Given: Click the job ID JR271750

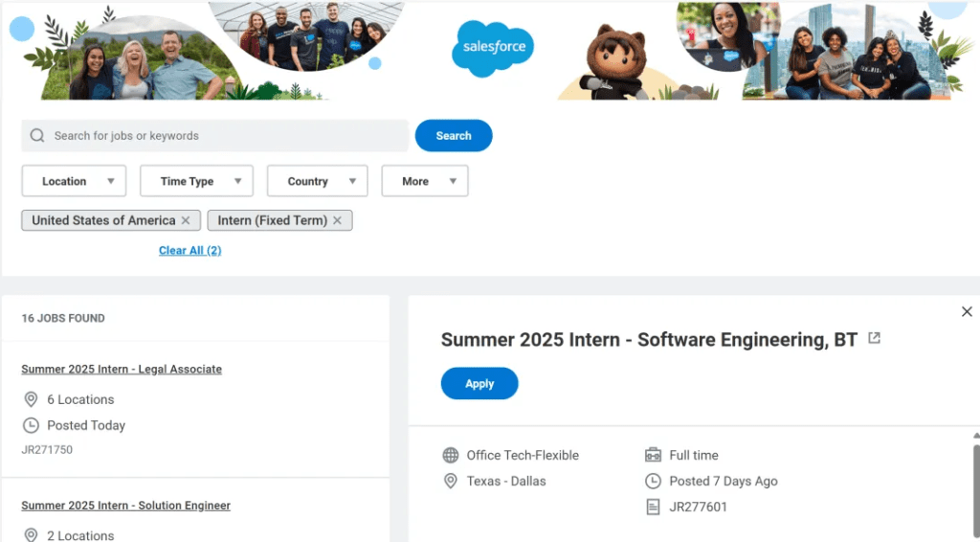Looking at the screenshot, I should click(47, 450).
